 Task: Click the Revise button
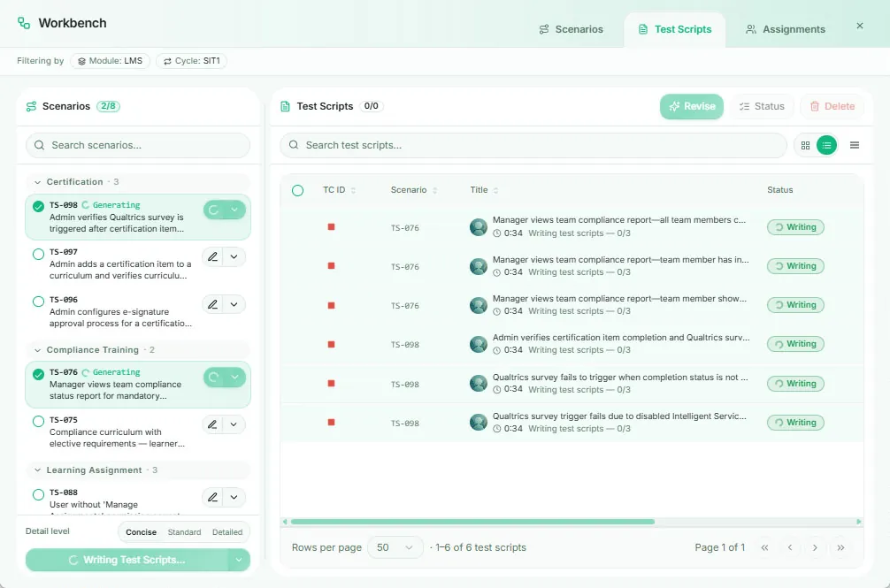692,107
